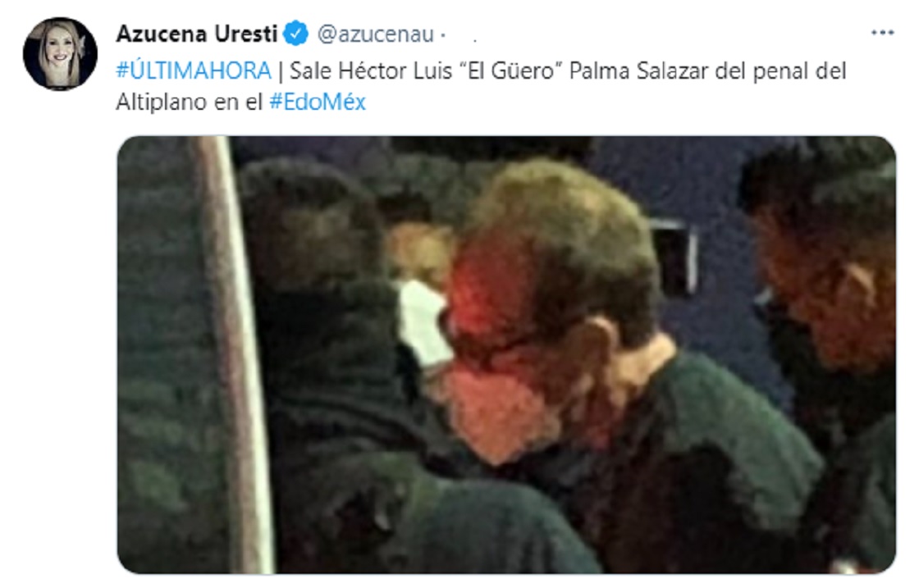Click the white face mask in photo
The width and height of the screenshot is (919, 588).
click(x=423, y=322)
